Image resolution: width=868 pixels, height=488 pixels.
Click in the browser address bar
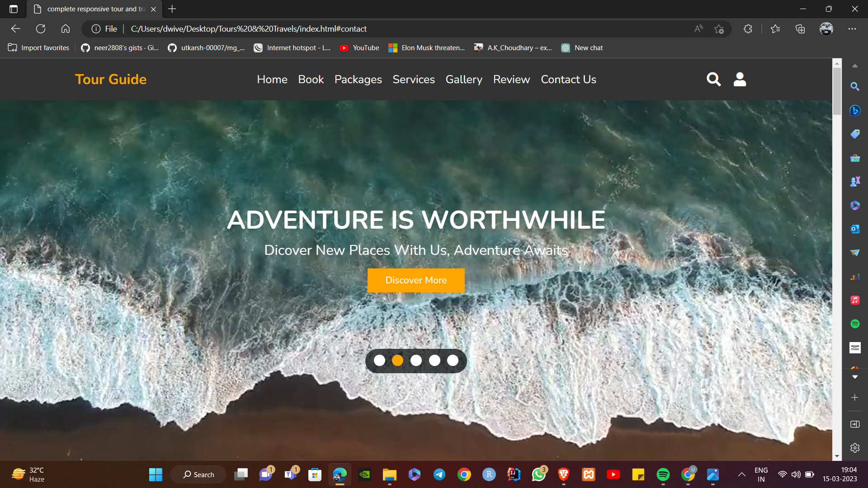362,29
